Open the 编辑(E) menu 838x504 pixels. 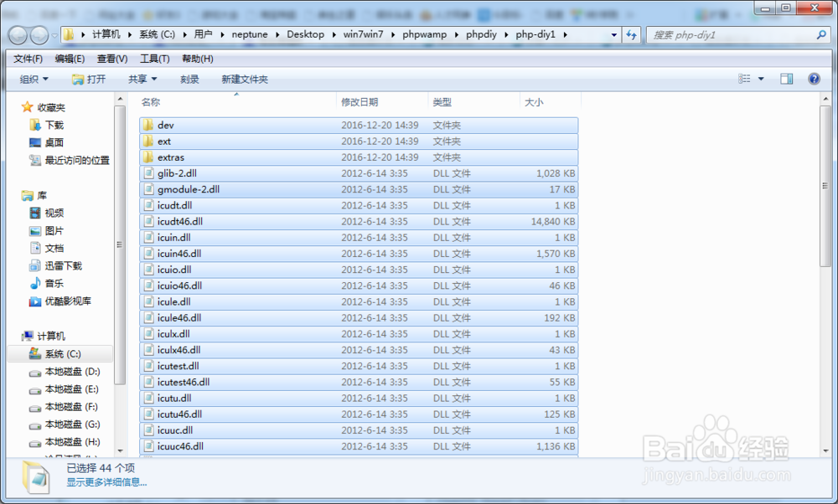point(70,59)
